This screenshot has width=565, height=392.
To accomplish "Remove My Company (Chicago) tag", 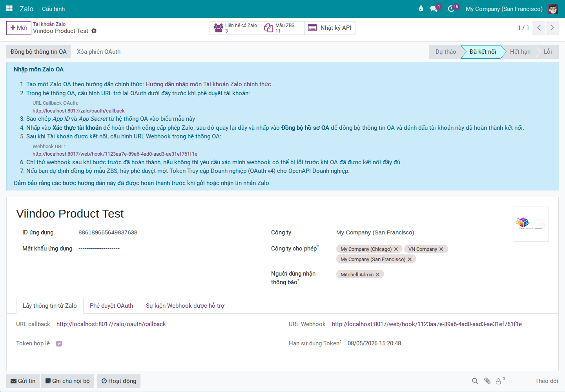I will click(x=396, y=249).
